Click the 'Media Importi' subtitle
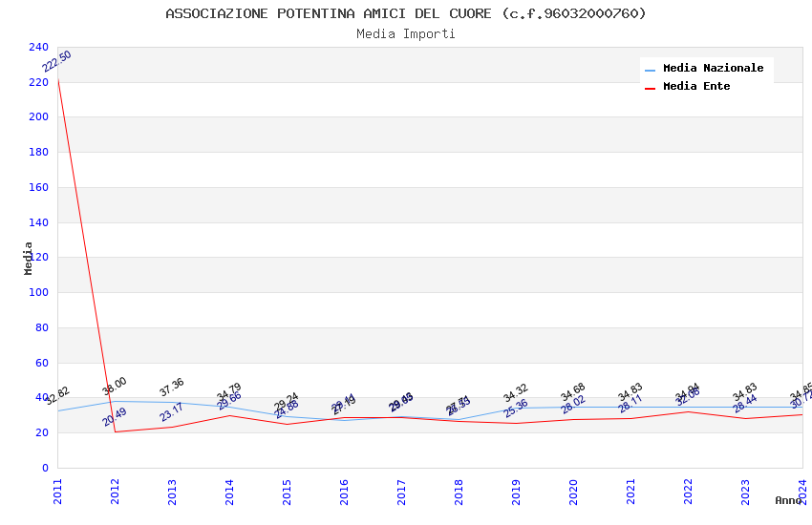The width and height of the screenshot is (812, 525). pyautogui.click(x=406, y=33)
